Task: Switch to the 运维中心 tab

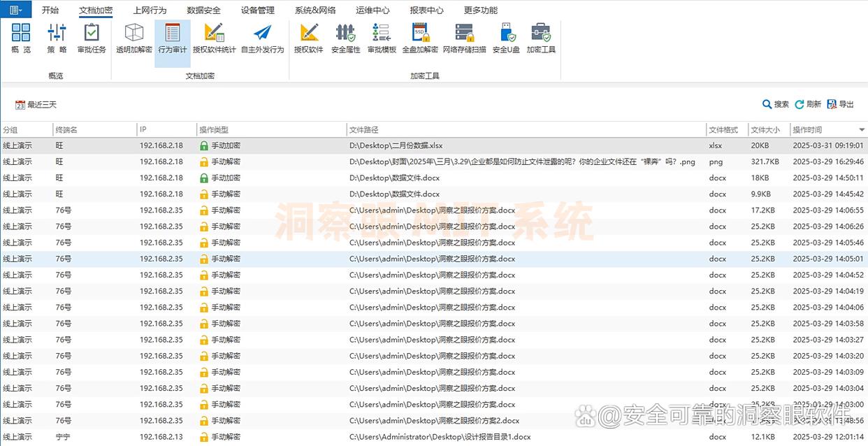Action: point(373,10)
